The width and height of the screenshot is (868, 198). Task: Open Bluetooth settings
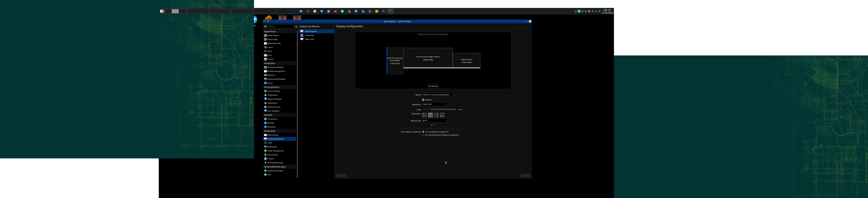(279, 127)
